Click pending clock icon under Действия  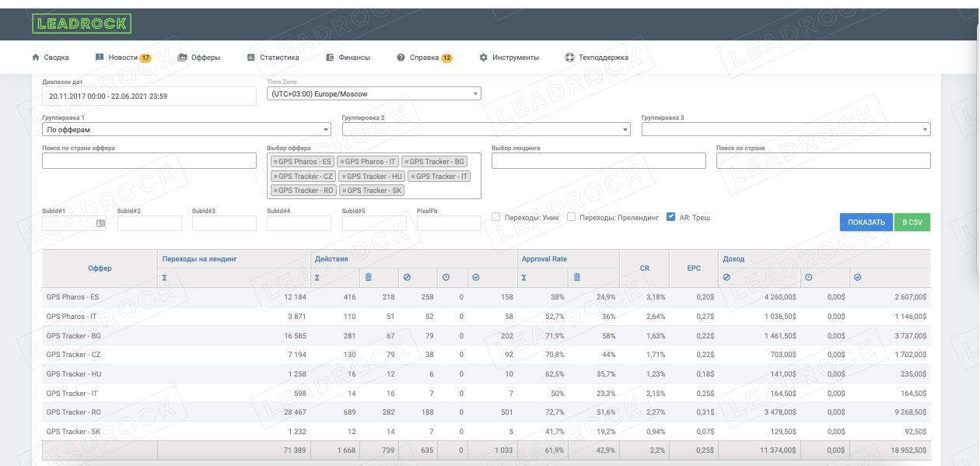446,278
